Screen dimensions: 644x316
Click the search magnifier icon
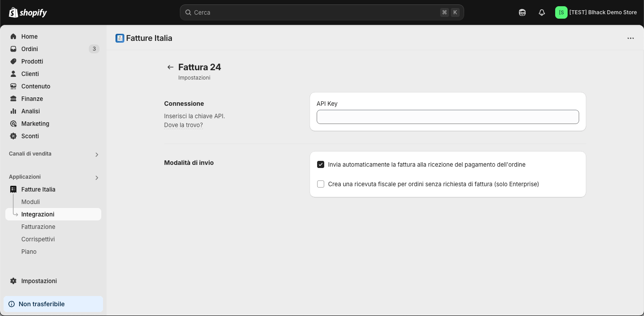tap(188, 12)
